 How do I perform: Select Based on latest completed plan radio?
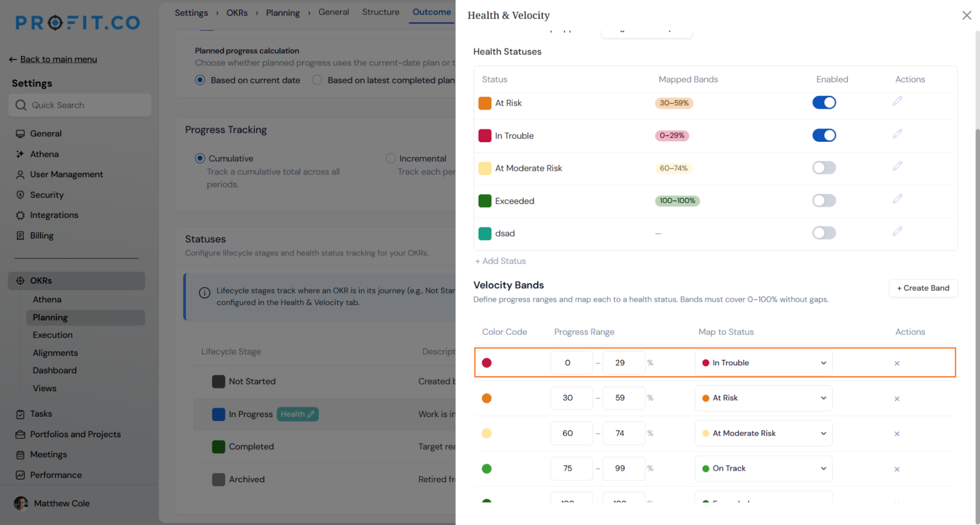pos(317,79)
